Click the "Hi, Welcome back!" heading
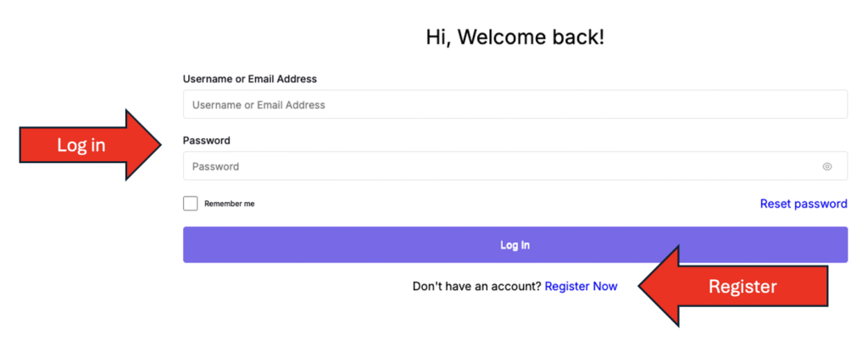868x341 pixels. (515, 37)
